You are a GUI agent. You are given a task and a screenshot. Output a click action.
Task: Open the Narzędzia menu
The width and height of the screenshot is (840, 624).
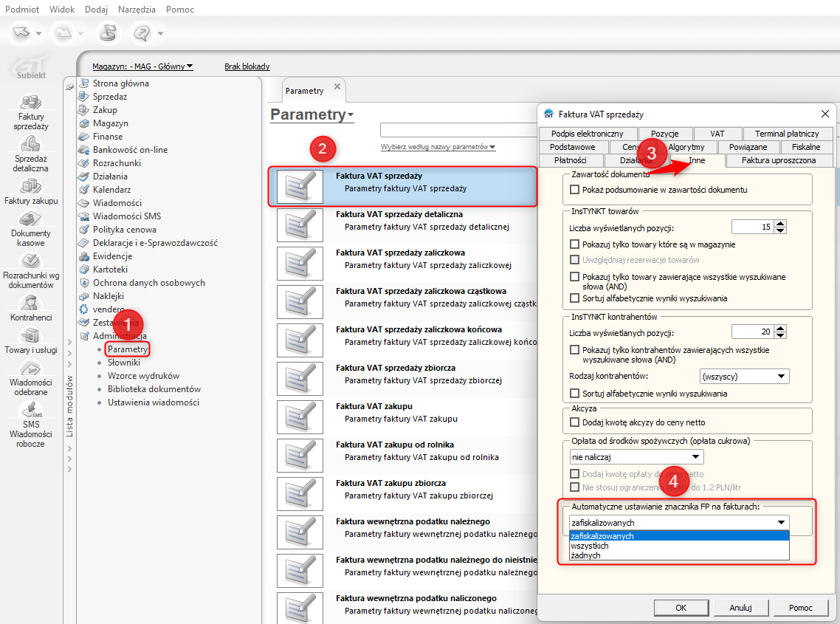pyautogui.click(x=137, y=9)
